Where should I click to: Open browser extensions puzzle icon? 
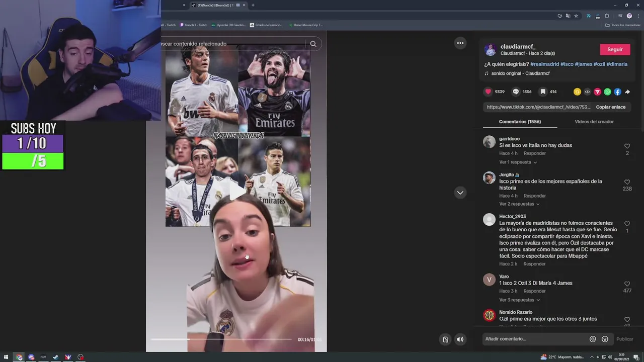pos(607,16)
